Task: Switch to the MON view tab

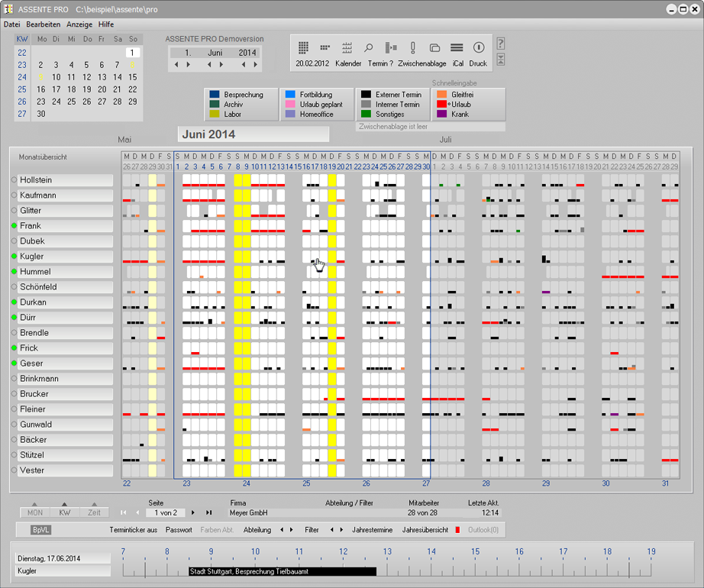Action: click(35, 512)
